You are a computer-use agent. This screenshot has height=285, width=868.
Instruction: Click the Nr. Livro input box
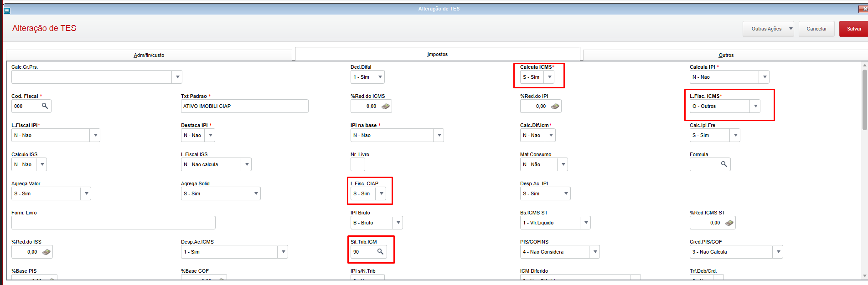358,164
